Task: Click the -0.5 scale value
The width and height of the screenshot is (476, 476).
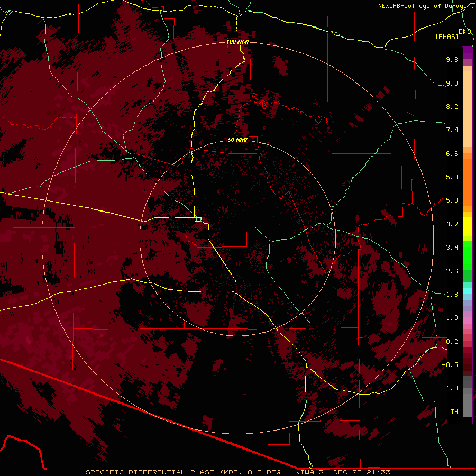Action: click(x=450, y=365)
